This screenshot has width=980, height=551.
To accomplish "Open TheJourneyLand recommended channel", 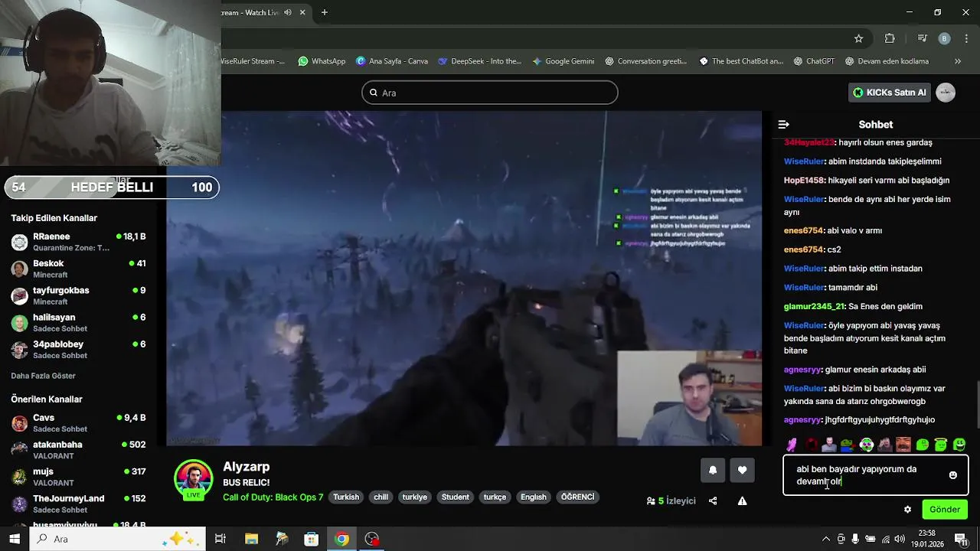I will 77,504.
